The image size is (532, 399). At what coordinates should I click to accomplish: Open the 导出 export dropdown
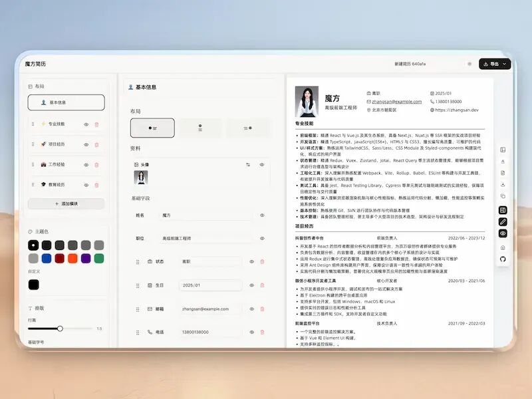tap(495, 64)
